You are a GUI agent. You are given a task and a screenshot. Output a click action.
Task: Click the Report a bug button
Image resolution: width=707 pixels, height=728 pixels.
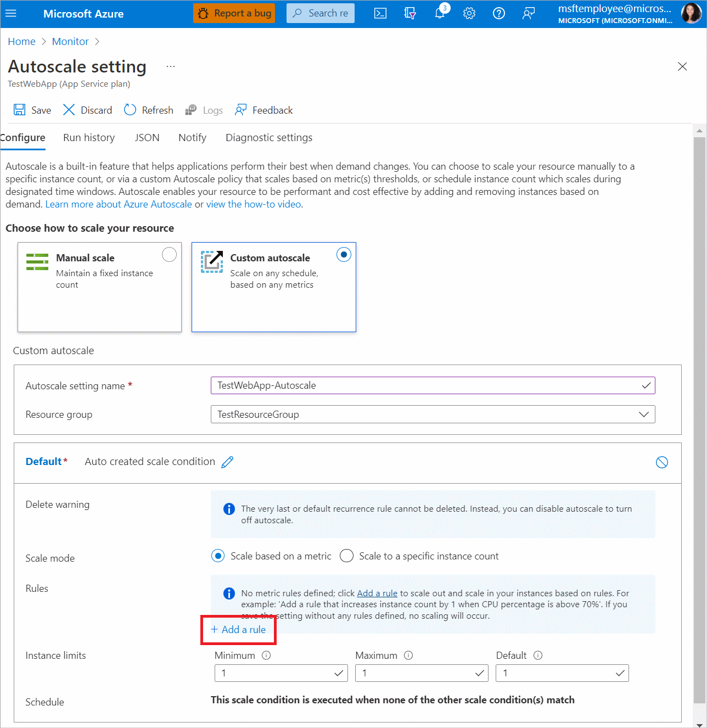pos(234,13)
